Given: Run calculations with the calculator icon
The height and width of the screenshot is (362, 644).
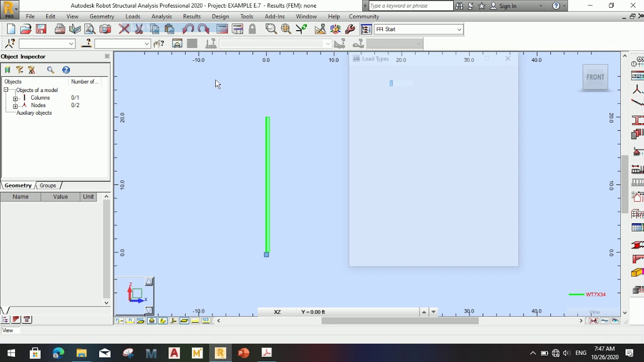Looking at the screenshot, I should 222,29.
